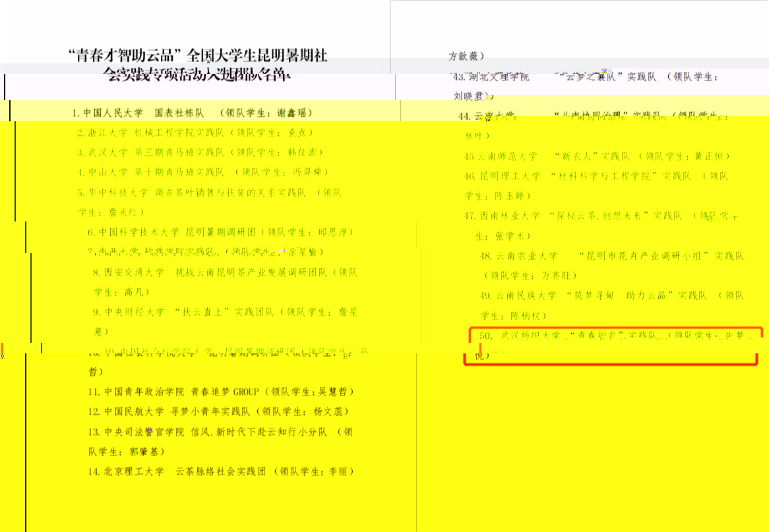Click row 3 武汉大学 第三期青马班实践队
The image size is (769, 532).
pyautogui.click(x=200, y=152)
